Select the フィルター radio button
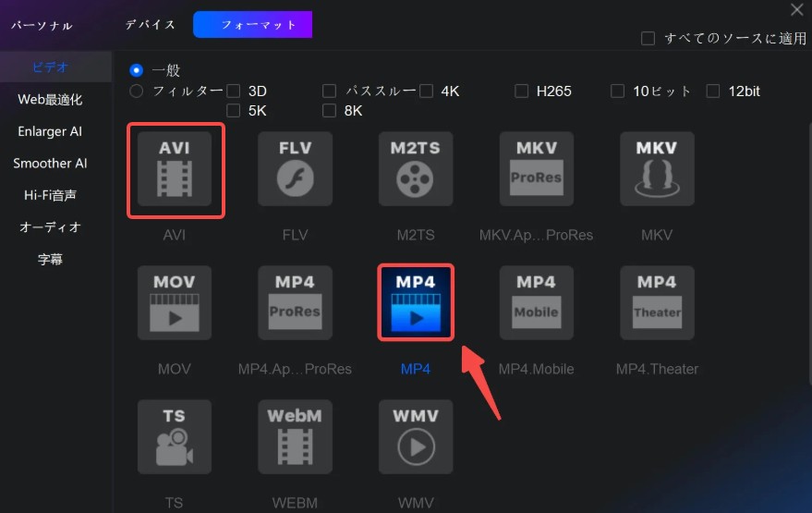Screen dimensions: 812x513 (136, 92)
